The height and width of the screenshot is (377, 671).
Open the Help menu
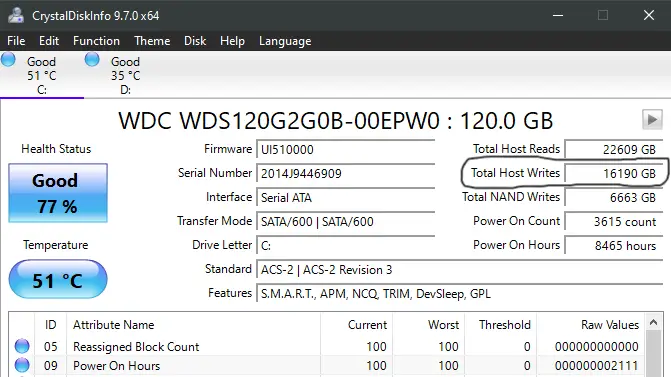click(232, 41)
